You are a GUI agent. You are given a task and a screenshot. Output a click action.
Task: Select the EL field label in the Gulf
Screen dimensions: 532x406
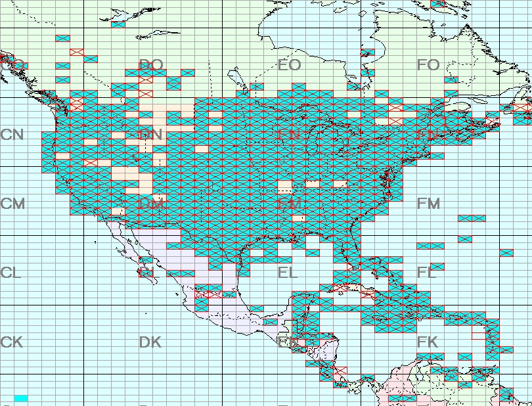click(x=288, y=273)
